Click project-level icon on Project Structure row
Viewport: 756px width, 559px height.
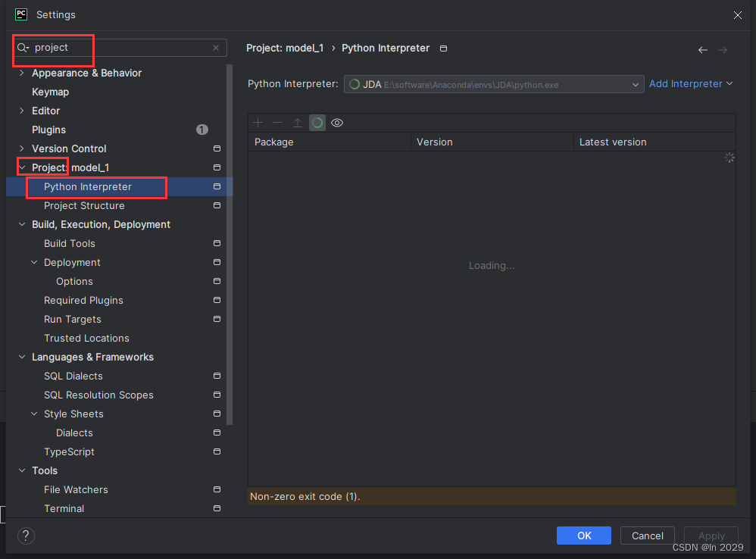217,205
